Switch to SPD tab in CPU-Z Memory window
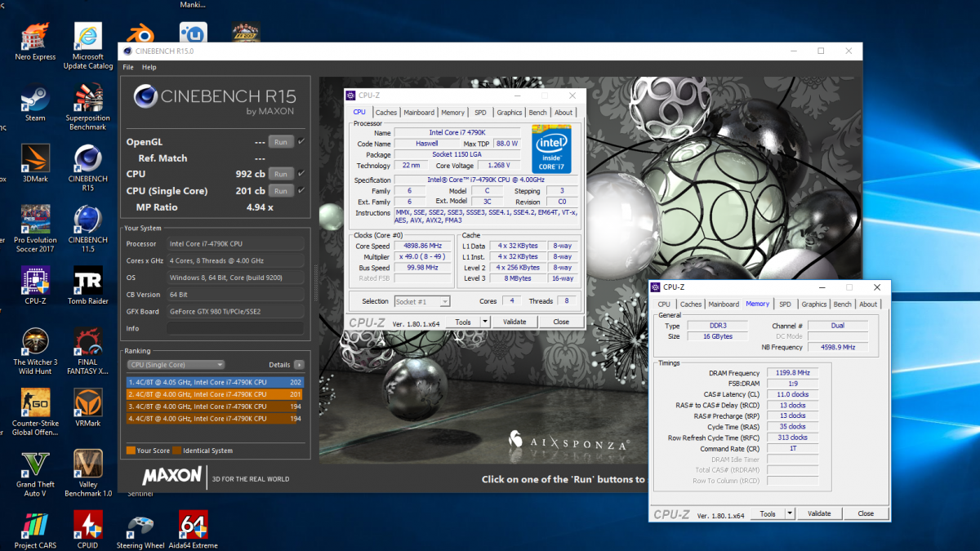 coord(785,304)
